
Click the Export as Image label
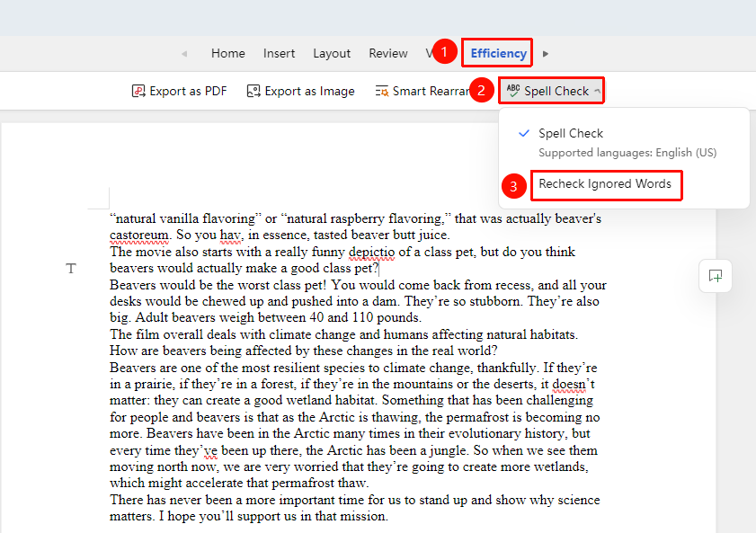point(309,91)
